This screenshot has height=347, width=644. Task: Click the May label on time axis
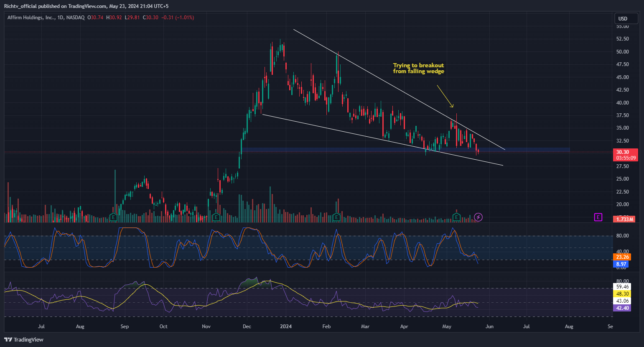point(447,327)
